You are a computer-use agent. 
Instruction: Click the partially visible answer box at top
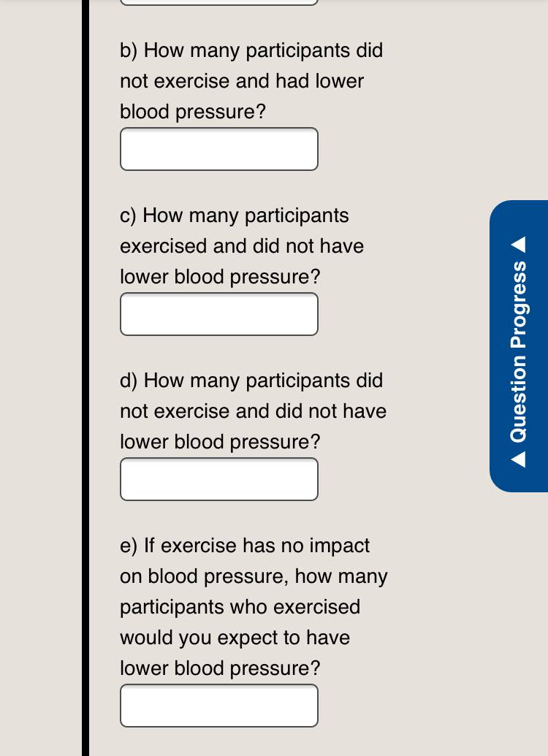(219, 2)
